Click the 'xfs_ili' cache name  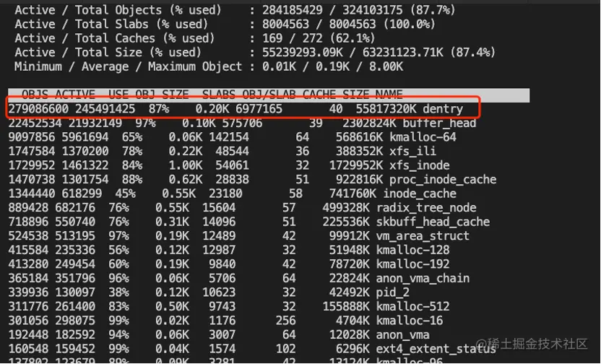[x=412, y=152]
